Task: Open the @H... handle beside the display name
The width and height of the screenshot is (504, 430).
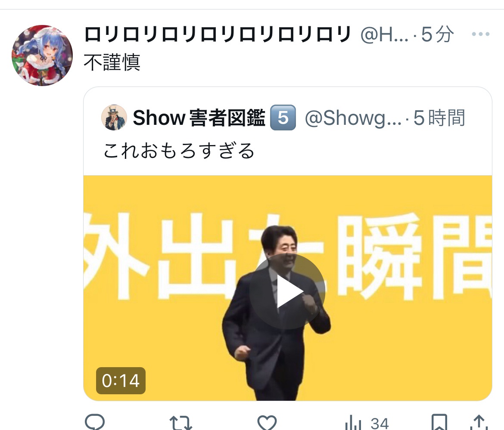Action: 384,35
